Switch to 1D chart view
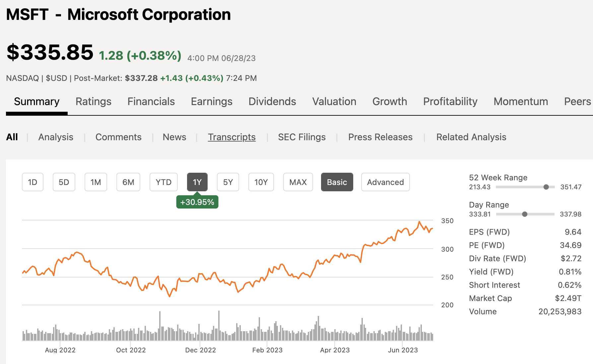This screenshot has height=364, width=593. tap(32, 182)
